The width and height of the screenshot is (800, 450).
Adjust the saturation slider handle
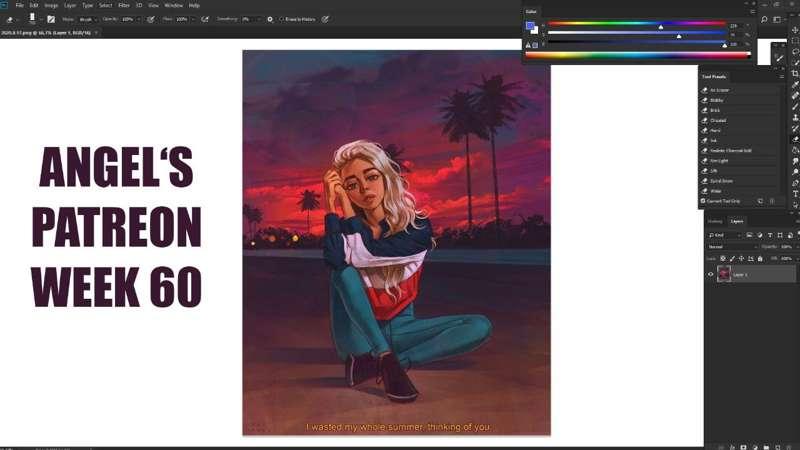679,36
